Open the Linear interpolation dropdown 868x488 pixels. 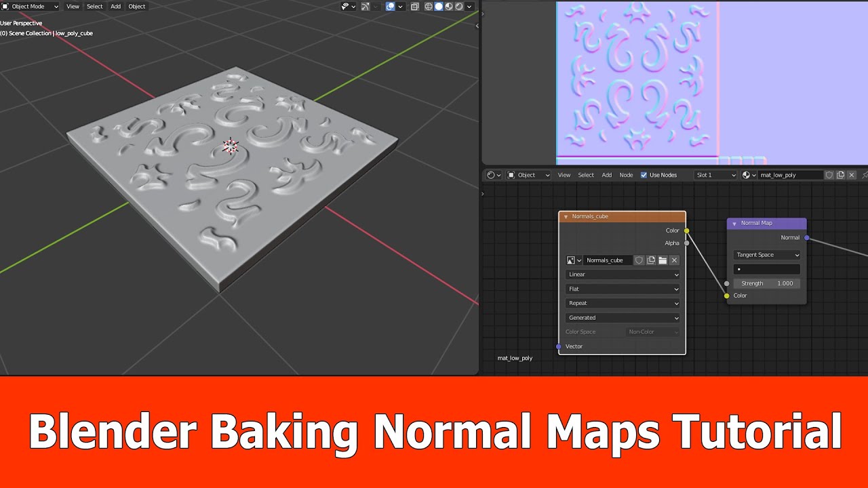click(x=623, y=274)
